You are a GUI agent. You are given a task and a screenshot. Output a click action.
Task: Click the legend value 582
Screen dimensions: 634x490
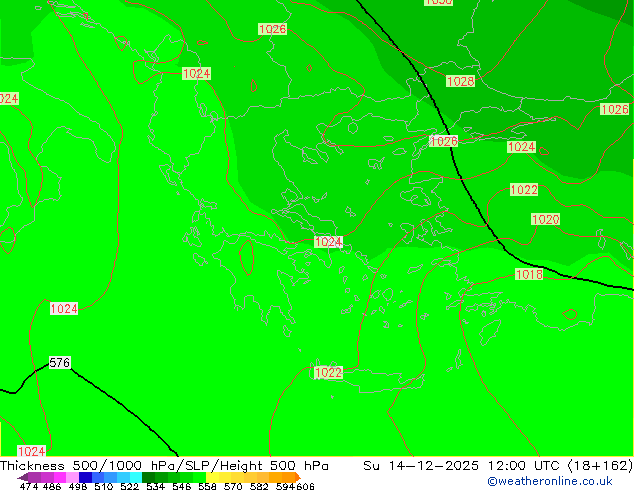click(x=259, y=486)
